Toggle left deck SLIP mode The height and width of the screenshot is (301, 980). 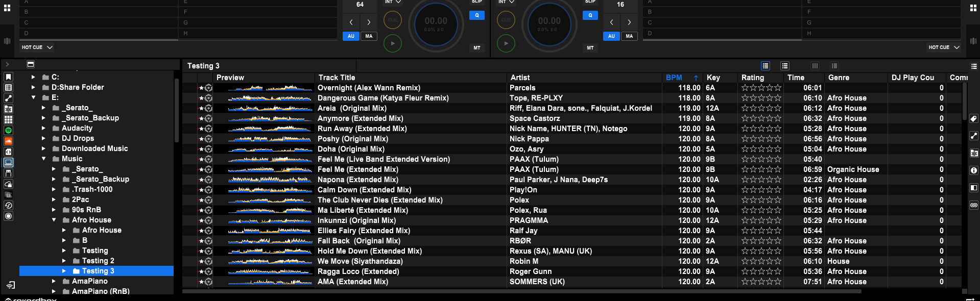click(x=477, y=2)
